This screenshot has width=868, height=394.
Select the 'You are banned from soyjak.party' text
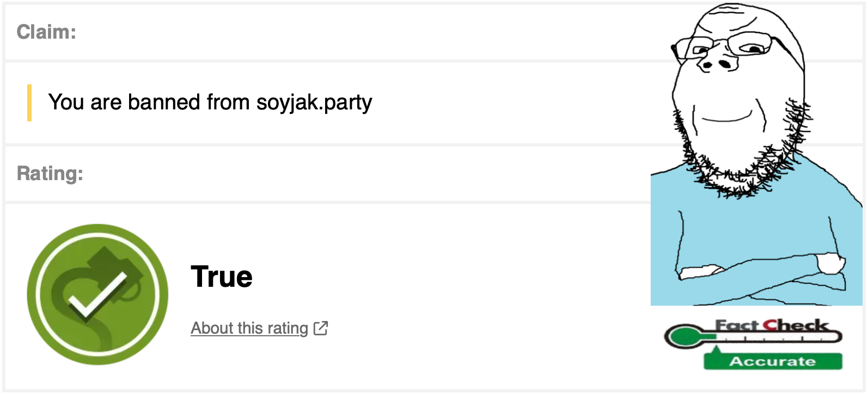[210, 102]
